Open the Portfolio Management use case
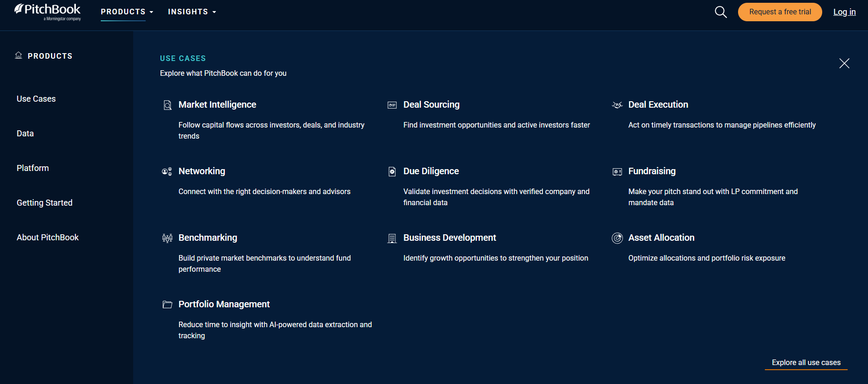The image size is (868, 384). [x=224, y=305]
